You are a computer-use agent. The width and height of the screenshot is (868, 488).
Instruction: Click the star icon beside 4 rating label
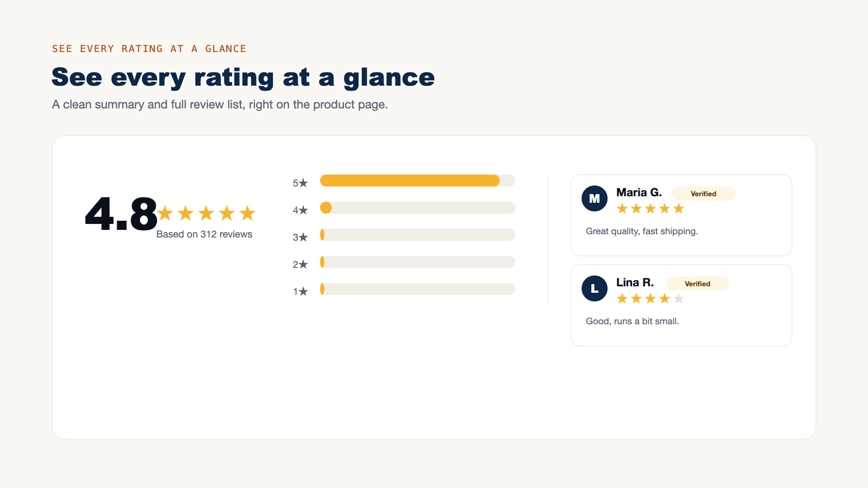point(303,210)
